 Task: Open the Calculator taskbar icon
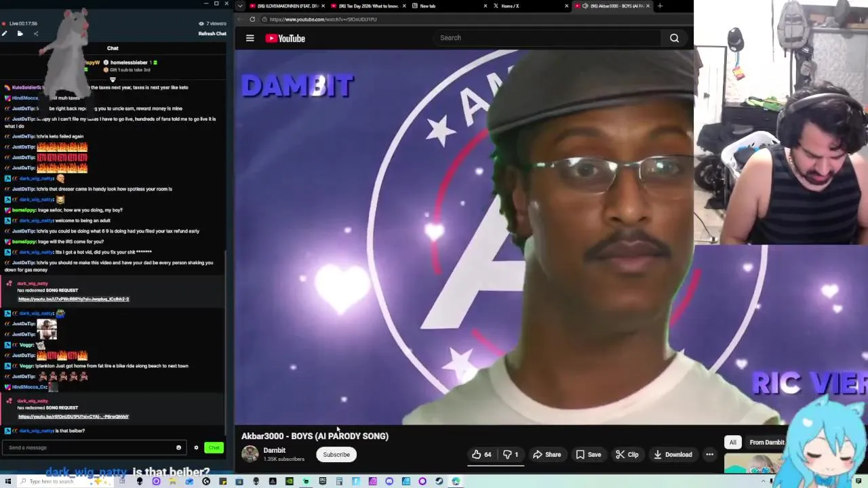(x=338, y=481)
